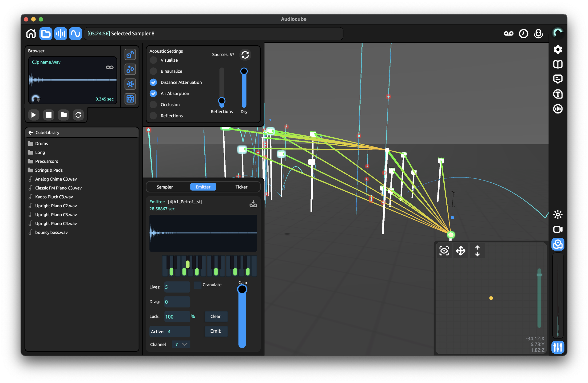The width and height of the screenshot is (588, 383).
Task: Open the Home screen icon
Action: [x=31, y=34]
